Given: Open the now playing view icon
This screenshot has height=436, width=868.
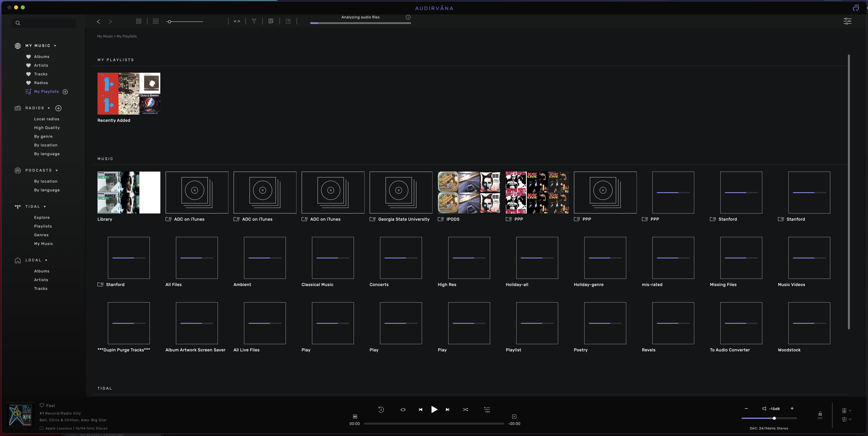Looking at the screenshot, I should (x=514, y=416).
